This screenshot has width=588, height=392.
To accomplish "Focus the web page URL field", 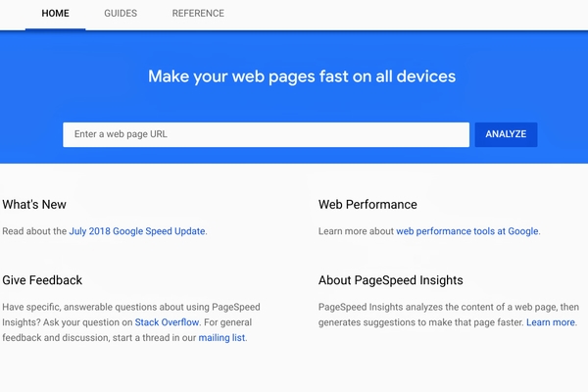I will point(266,134).
